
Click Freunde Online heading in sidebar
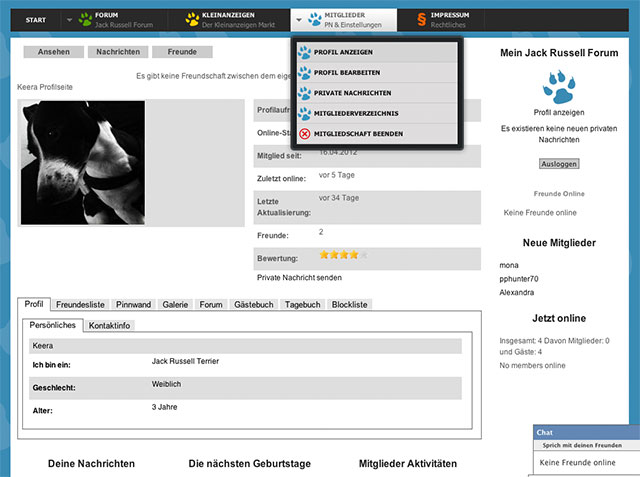point(559,194)
